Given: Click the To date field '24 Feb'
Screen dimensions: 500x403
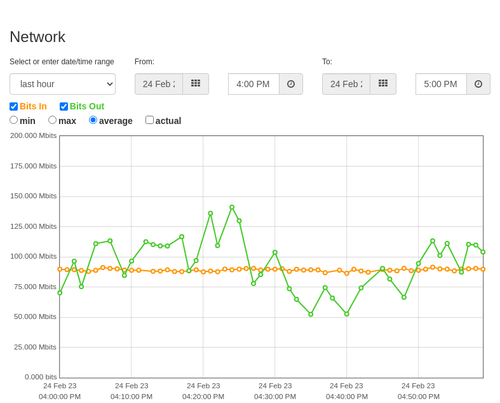Looking at the screenshot, I should tap(346, 84).
